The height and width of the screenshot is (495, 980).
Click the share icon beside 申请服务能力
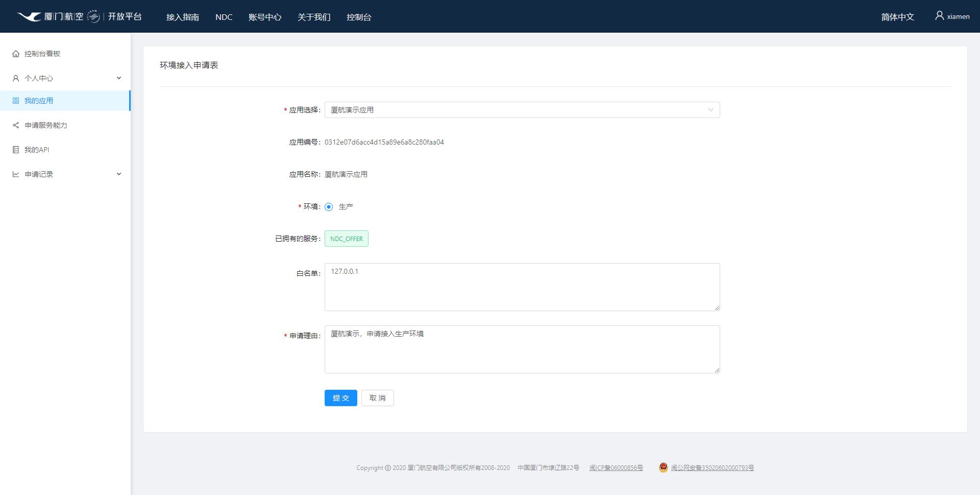coord(16,125)
